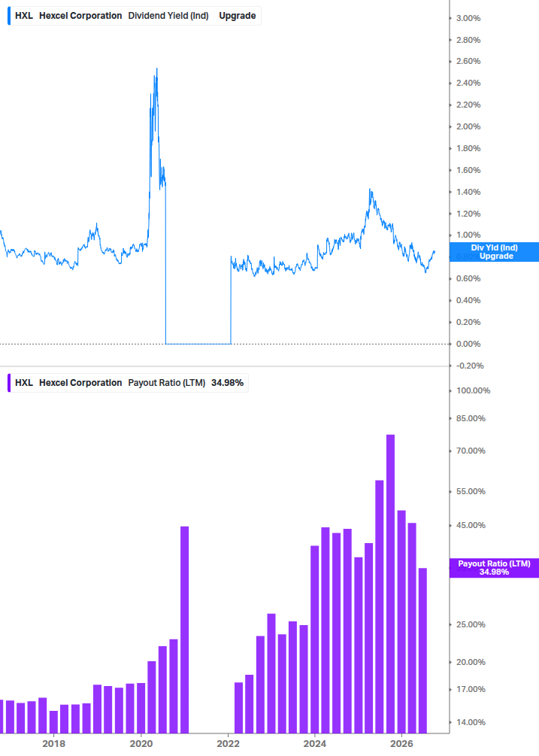Click the tallest payout ratio bar in late 2025
This screenshot has width=539, height=756.
(x=391, y=584)
